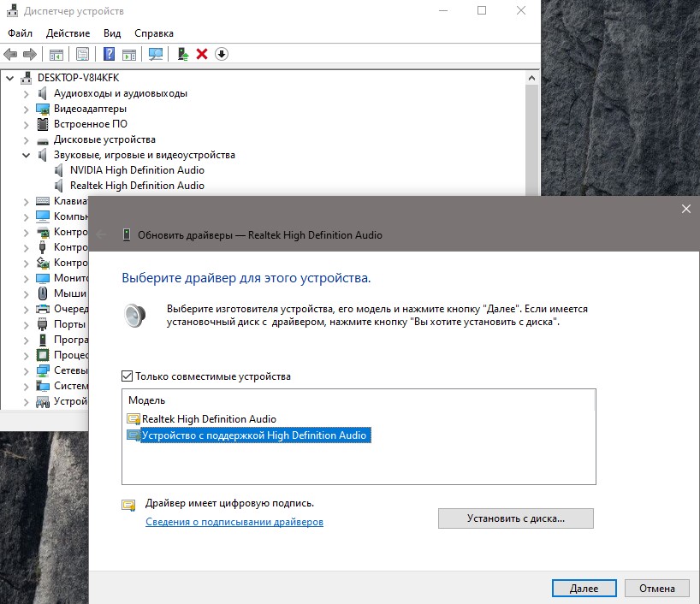Click the Встроенное ПО chip icon

43,124
